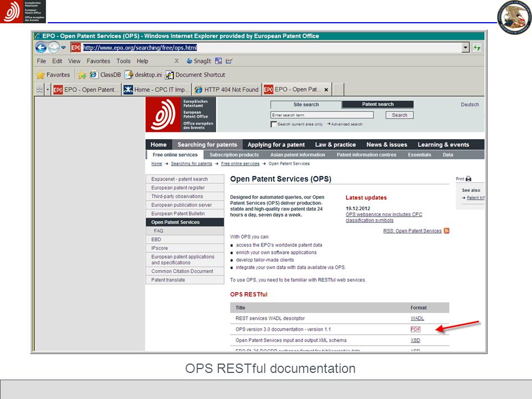Viewport: 532px width, 399px height.
Task: Open Patent translate sidebar item
Action: tap(185, 280)
